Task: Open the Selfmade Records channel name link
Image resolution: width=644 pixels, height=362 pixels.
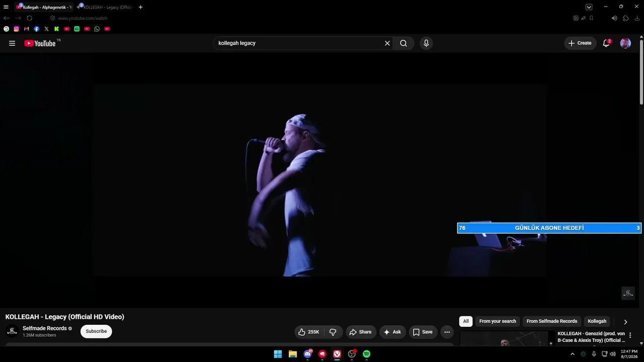Action: pos(45,328)
